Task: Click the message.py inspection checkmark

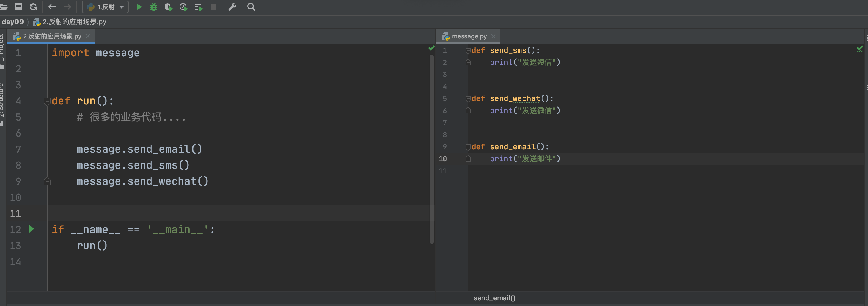Action: pyautogui.click(x=860, y=49)
